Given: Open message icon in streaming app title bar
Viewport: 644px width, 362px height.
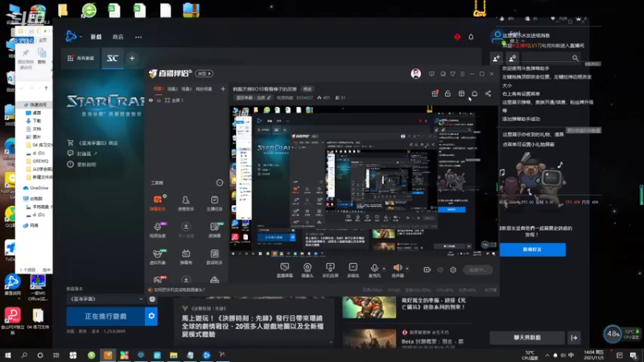Looking at the screenshot, I should [x=431, y=74].
